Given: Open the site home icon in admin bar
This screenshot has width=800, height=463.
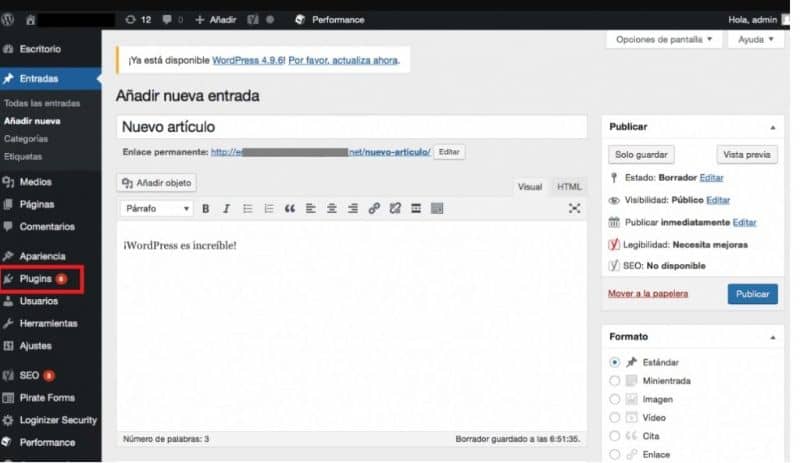Looking at the screenshot, I should click(x=31, y=20).
